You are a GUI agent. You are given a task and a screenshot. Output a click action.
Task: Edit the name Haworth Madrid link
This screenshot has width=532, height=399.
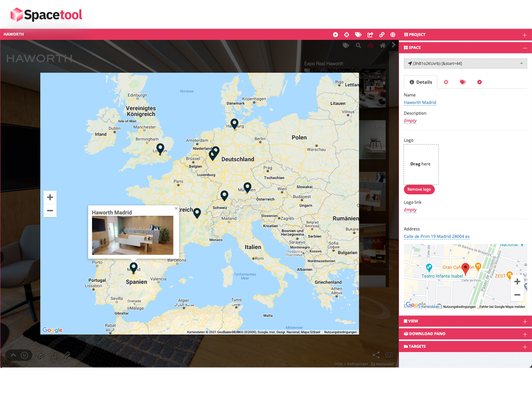[420, 102]
